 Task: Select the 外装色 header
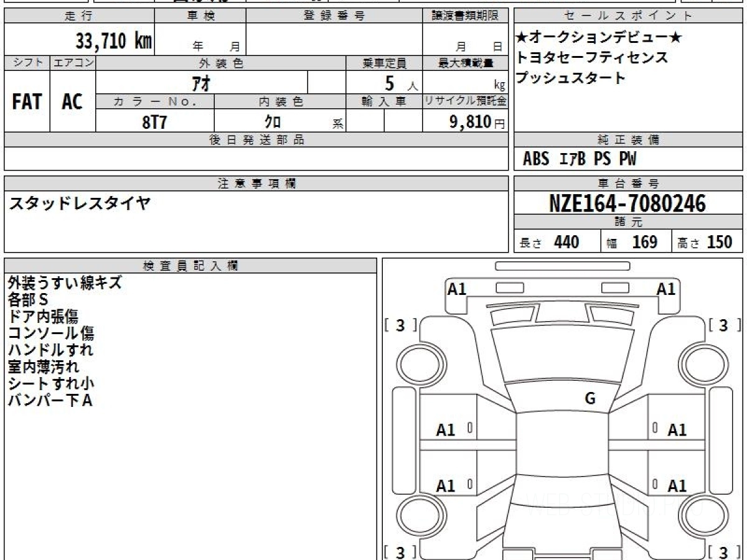click(221, 63)
